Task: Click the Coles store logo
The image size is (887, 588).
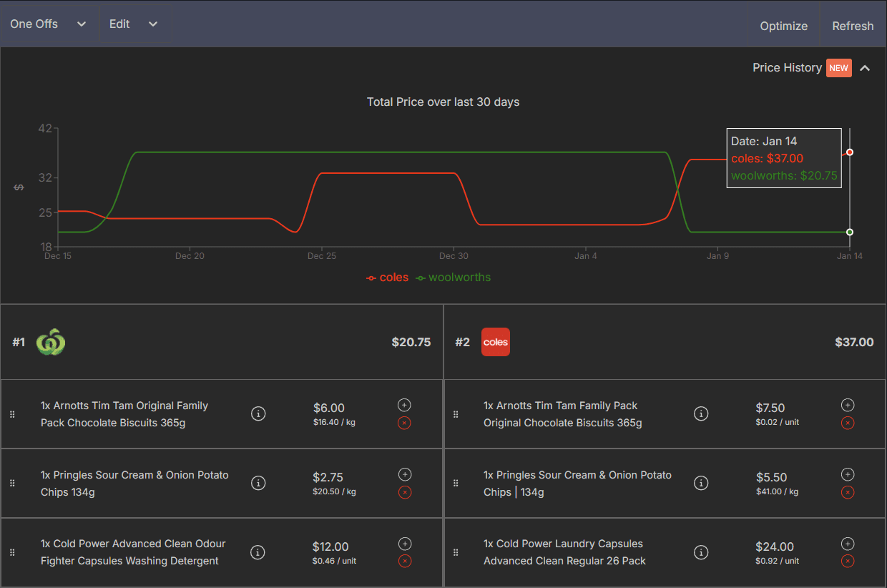Action: pos(495,342)
